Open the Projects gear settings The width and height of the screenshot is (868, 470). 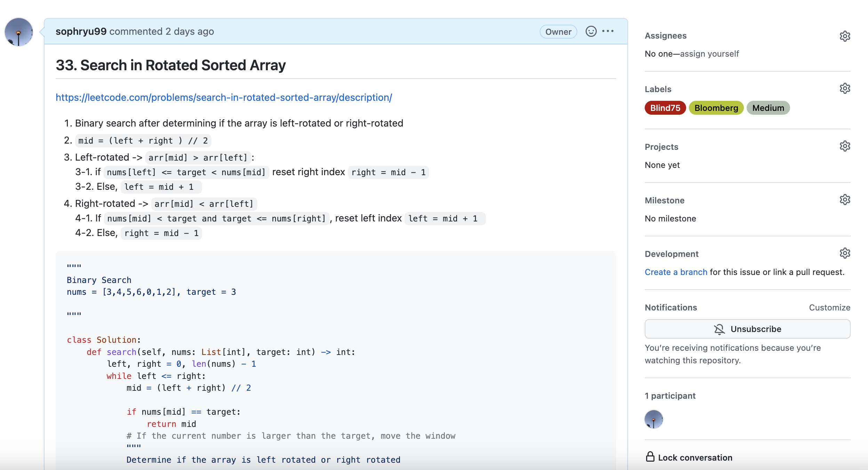845,146
